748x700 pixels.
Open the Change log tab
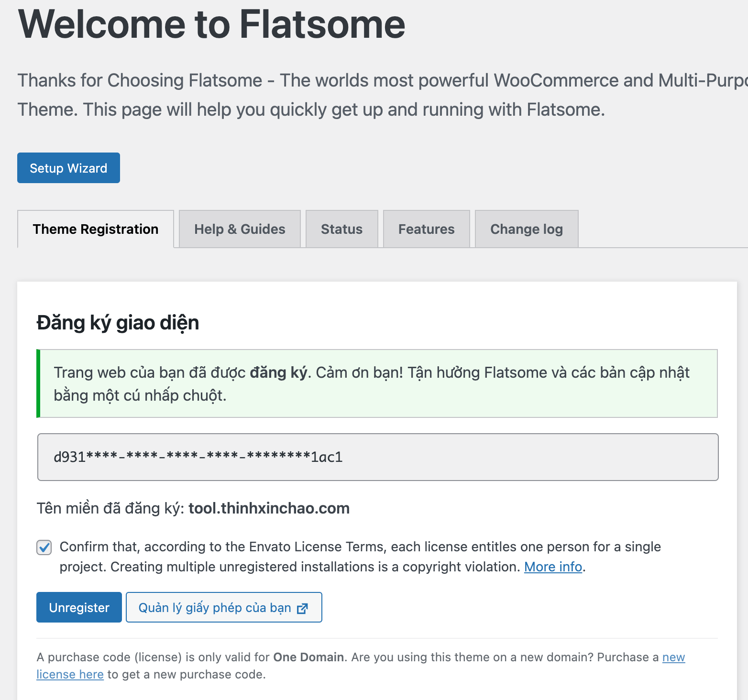pyautogui.click(x=527, y=229)
